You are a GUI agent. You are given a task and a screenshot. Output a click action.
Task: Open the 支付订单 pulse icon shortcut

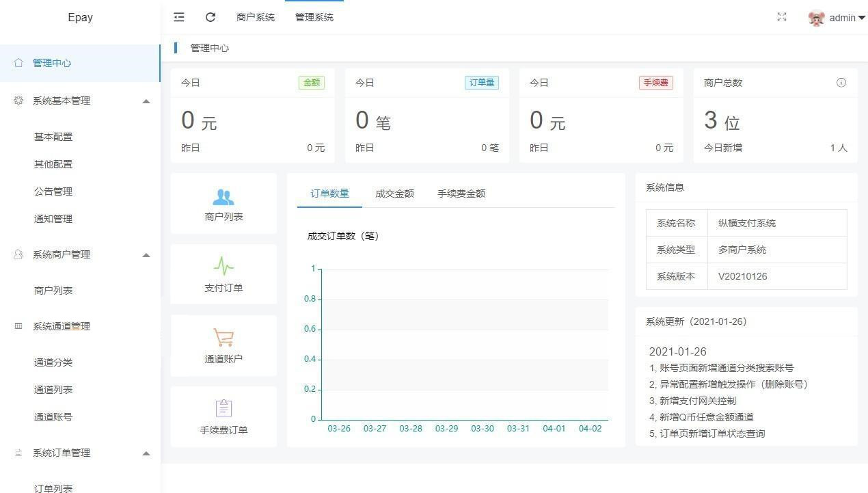(223, 275)
